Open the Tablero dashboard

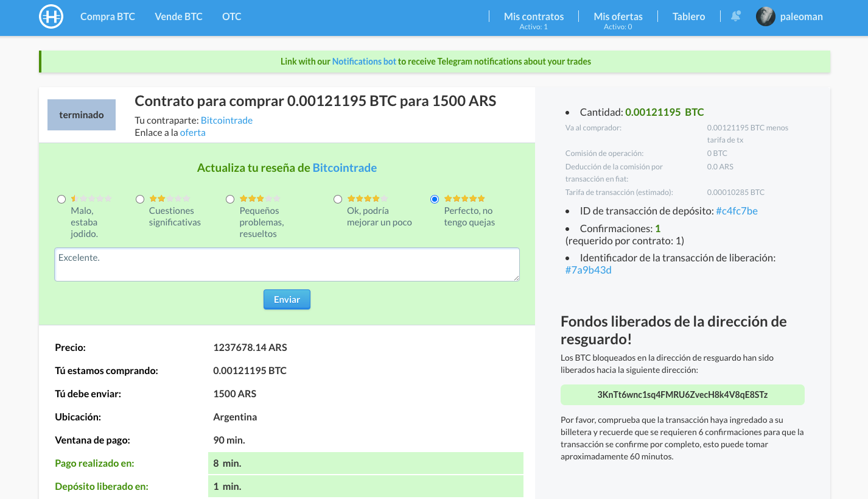click(688, 17)
